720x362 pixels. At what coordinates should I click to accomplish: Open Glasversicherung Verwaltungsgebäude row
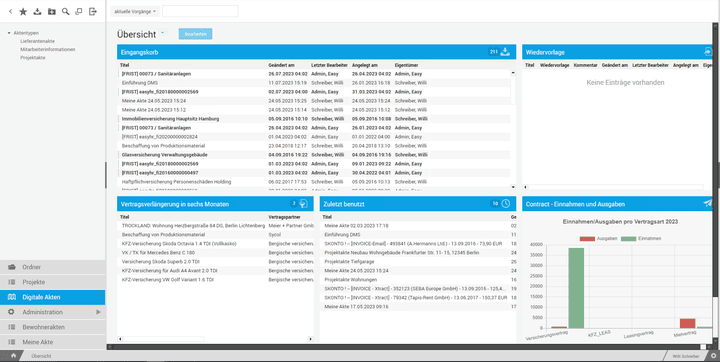315,155
